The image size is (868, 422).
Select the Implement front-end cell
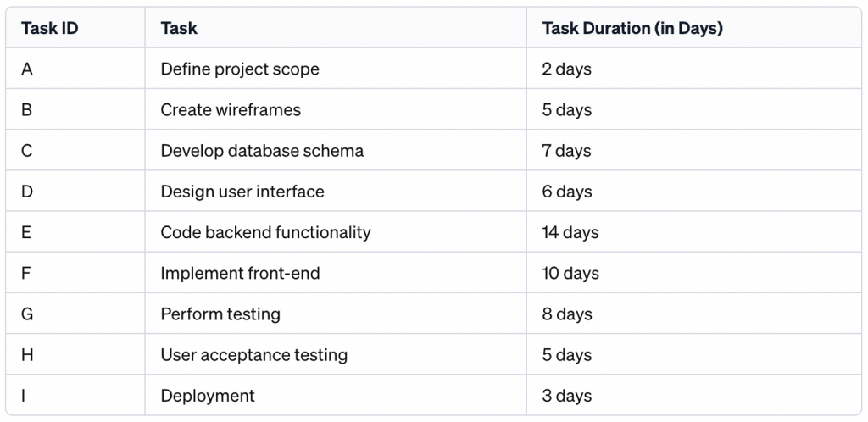(x=240, y=273)
